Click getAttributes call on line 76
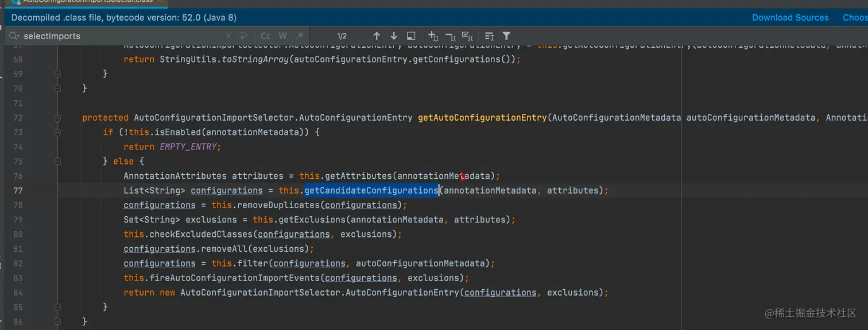The image size is (868, 330). (358, 176)
